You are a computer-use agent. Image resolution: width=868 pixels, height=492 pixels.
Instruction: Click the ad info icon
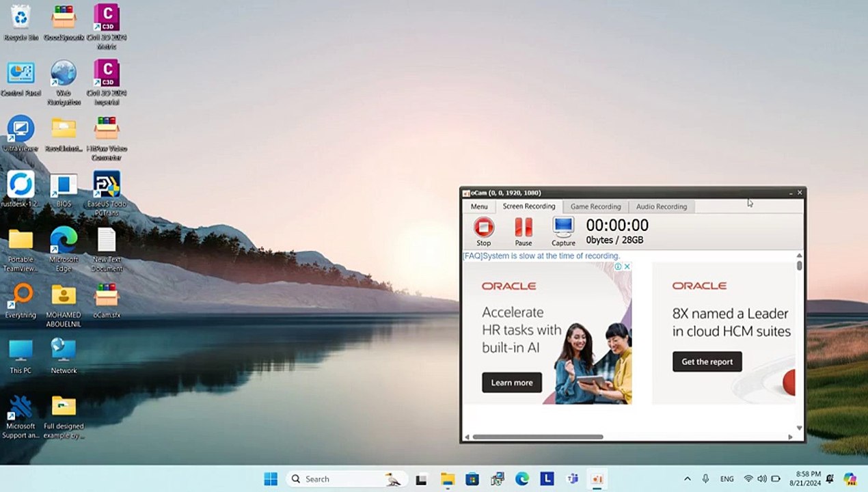[x=619, y=266]
